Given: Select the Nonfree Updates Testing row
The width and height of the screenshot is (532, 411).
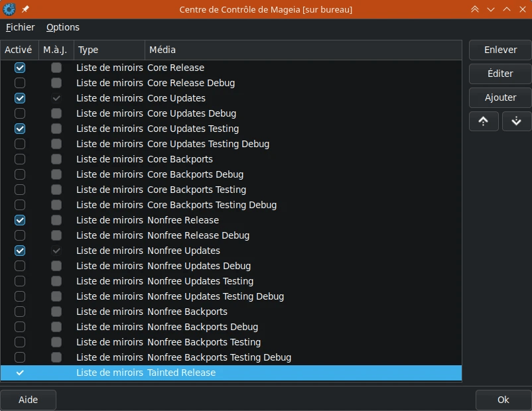Looking at the screenshot, I should tap(231, 281).
